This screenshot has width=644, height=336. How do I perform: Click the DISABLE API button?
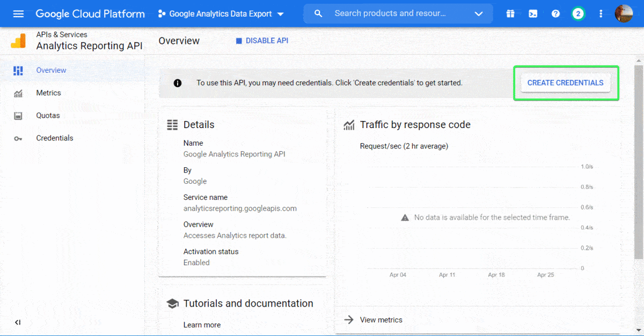[262, 40]
